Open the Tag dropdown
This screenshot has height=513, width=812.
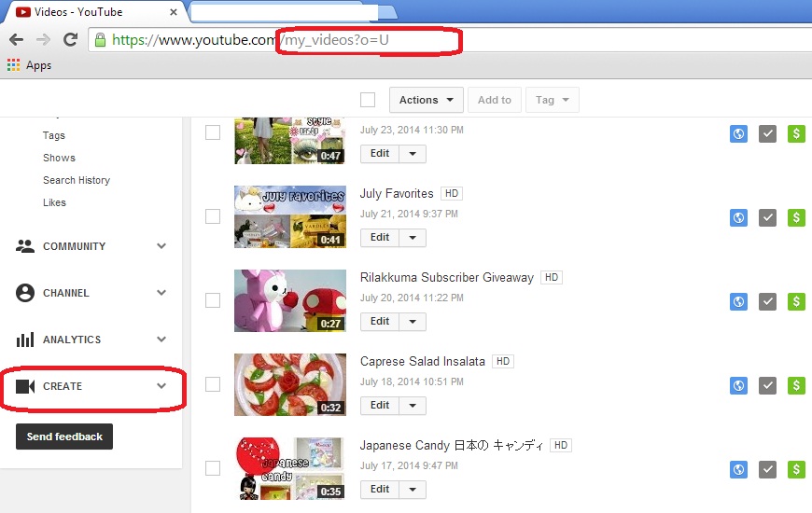(552, 100)
